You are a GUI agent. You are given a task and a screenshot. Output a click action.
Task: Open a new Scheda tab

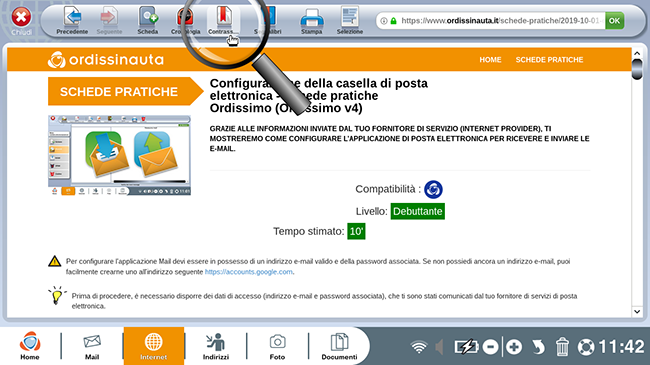tap(148, 20)
